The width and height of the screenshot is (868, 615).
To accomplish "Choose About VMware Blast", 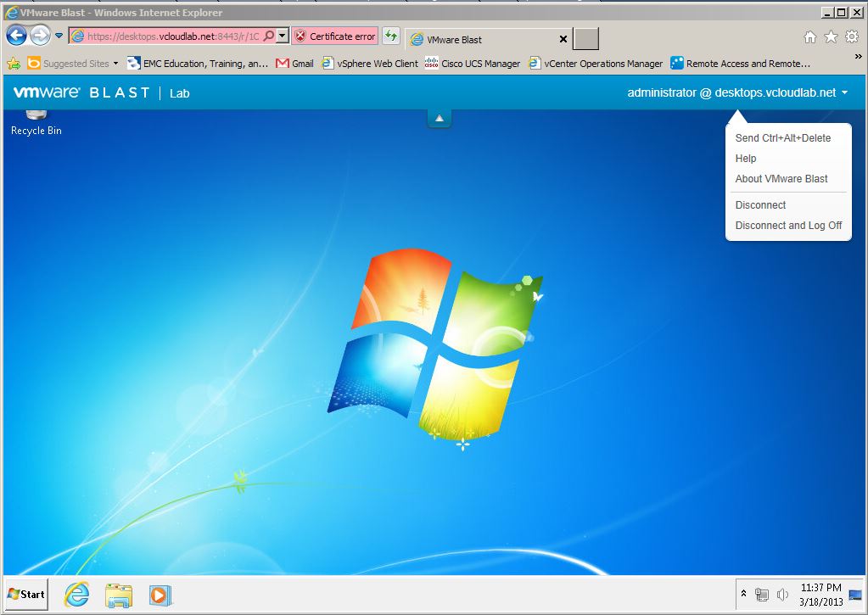I will tap(781, 179).
